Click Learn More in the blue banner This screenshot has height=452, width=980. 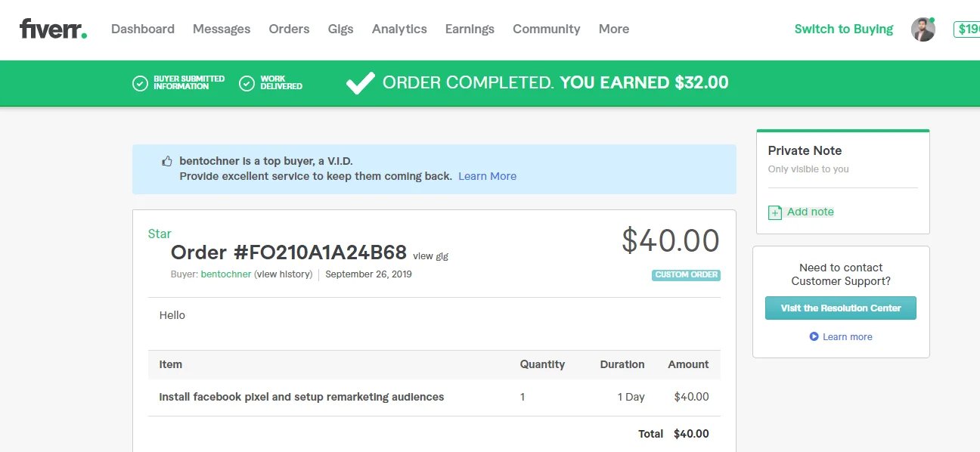(487, 176)
